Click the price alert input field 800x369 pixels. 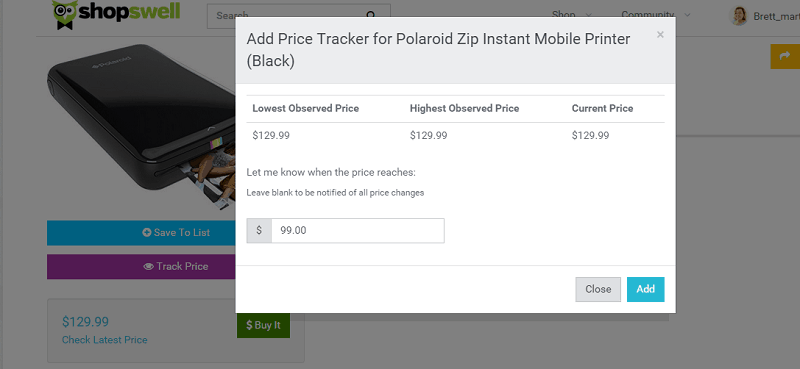click(358, 231)
